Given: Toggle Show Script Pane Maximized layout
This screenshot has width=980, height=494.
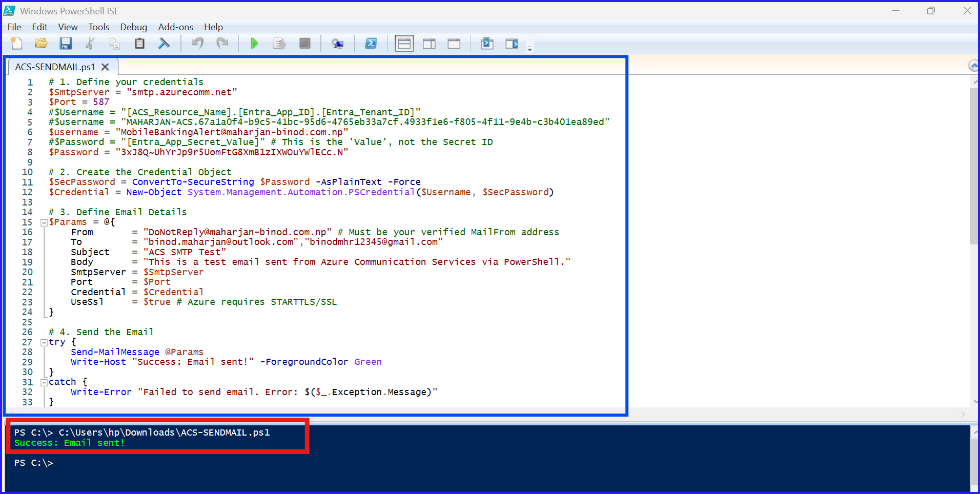Looking at the screenshot, I should [454, 44].
